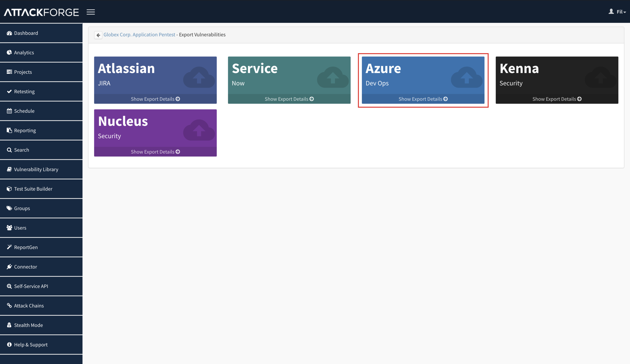Open Search in the sidebar

tap(41, 150)
